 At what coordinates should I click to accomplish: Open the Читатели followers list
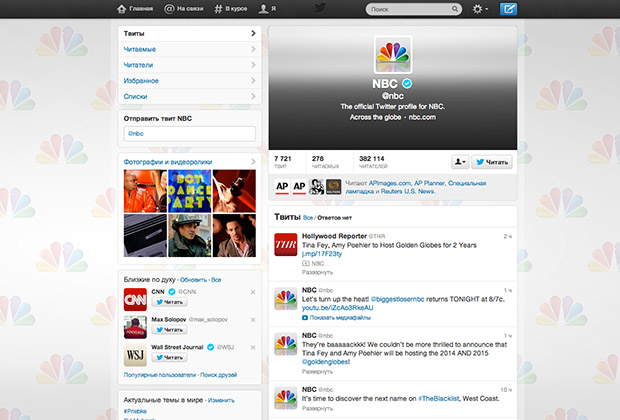(189, 65)
